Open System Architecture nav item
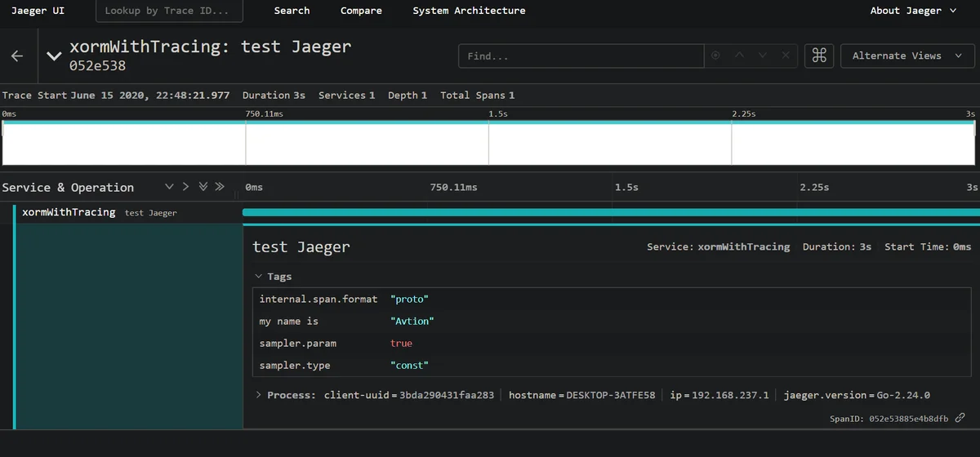This screenshot has height=457, width=980. (469, 11)
